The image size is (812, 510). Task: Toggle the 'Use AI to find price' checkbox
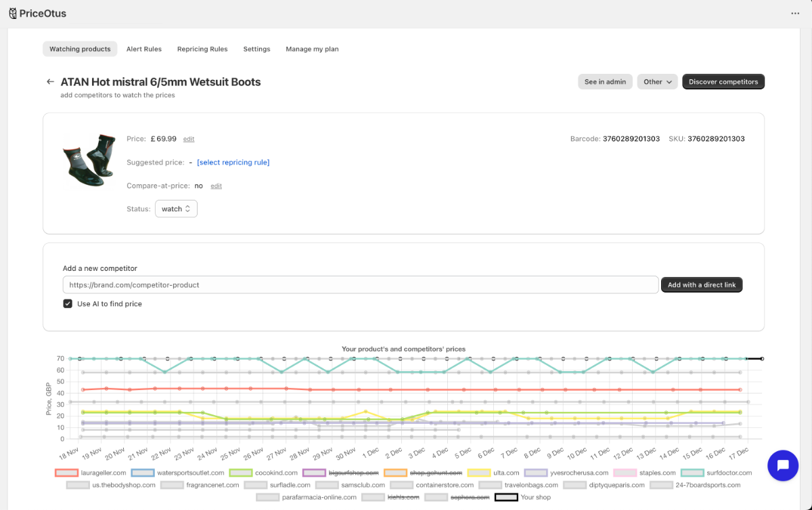tap(68, 304)
